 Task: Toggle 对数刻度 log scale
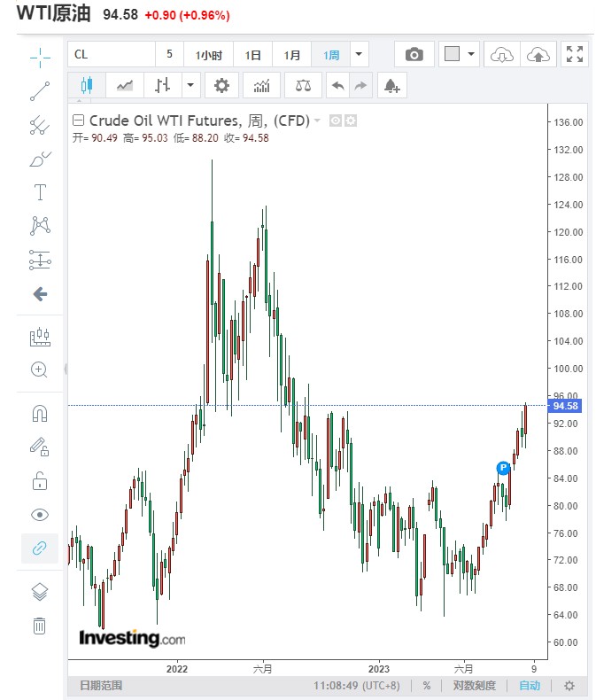click(x=474, y=685)
